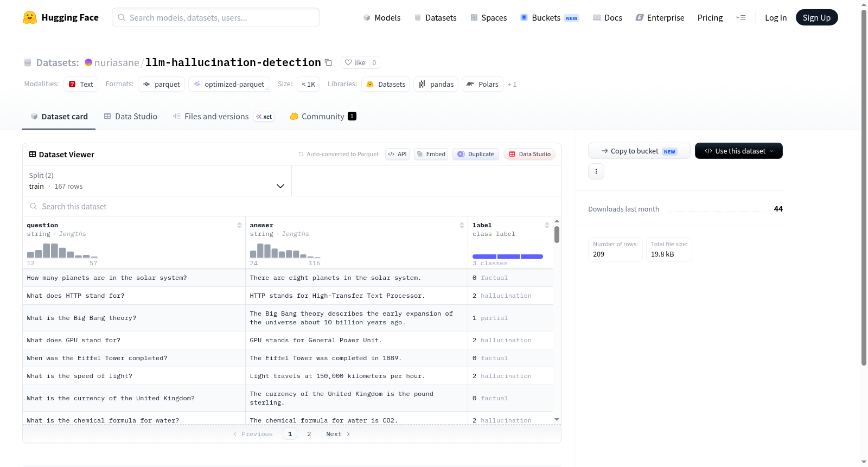Click the heart like button
The height and width of the screenshot is (467, 868).
coord(355,62)
